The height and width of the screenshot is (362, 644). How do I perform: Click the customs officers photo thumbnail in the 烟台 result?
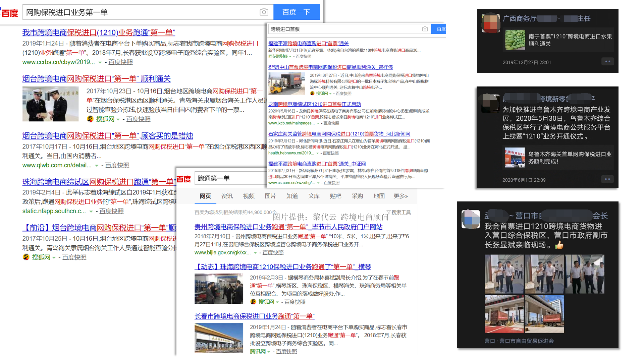point(50,104)
